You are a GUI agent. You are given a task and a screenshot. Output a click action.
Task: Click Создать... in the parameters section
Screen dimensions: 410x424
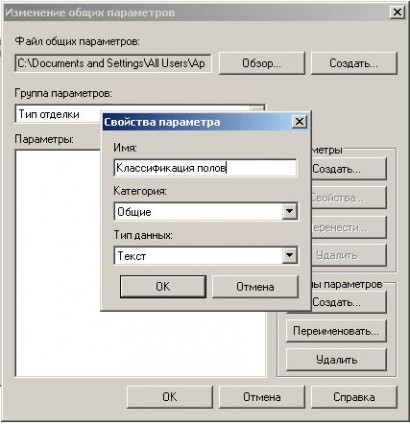pos(349,169)
